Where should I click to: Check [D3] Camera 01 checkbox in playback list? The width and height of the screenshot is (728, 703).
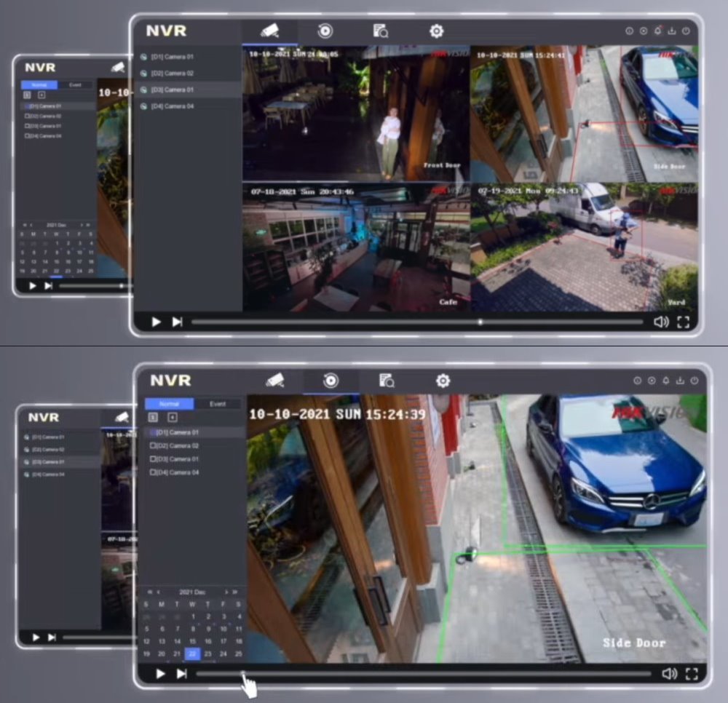[153, 459]
